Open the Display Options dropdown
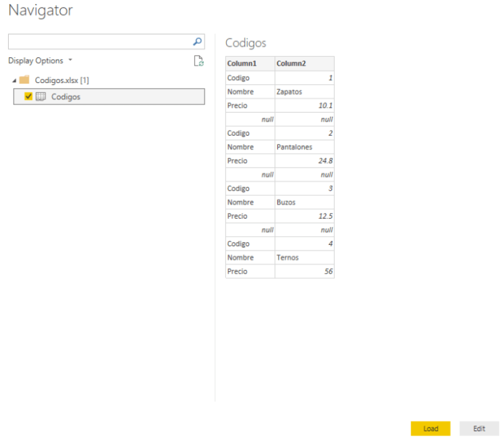This screenshot has width=504, height=442. [40, 61]
